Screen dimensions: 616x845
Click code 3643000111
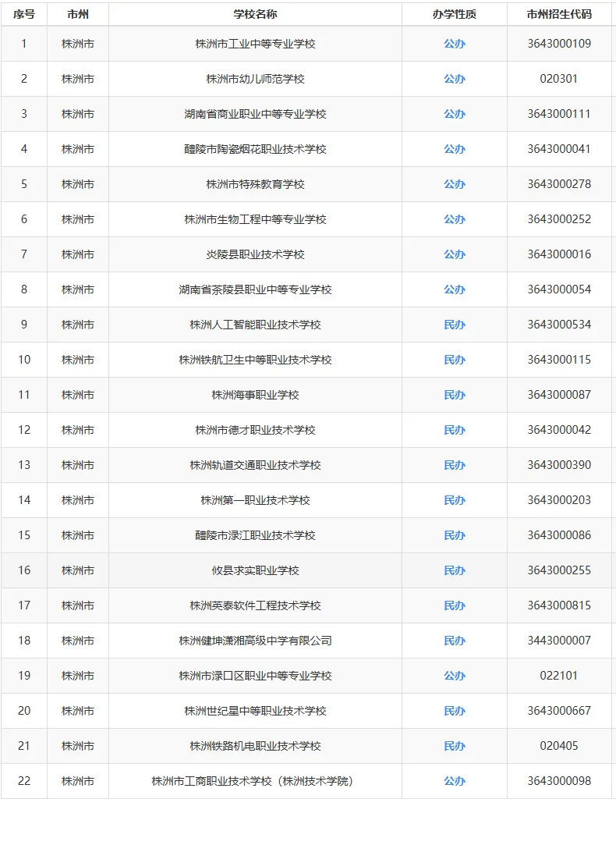[559, 114]
